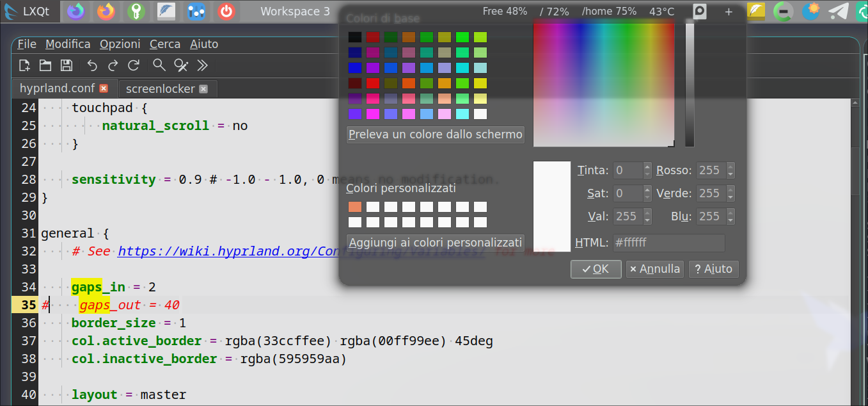
Task: Click "Preleva un colore dallo schermo"
Action: click(x=435, y=134)
